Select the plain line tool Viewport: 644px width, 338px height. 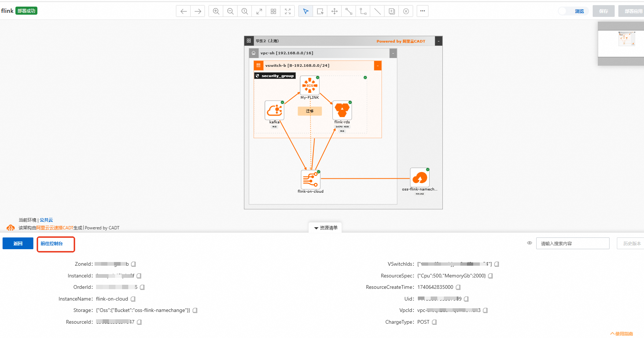[377, 11]
